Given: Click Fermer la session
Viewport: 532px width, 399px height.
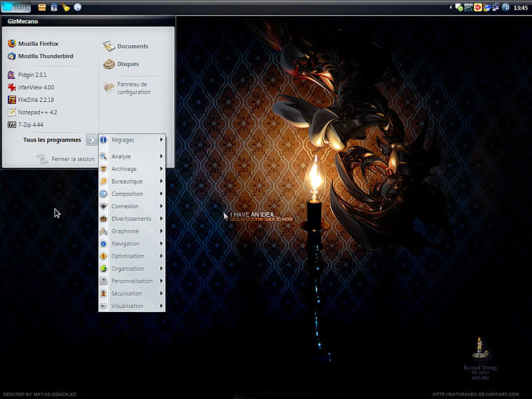Looking at the screenshot, I should tap(66, 159).
